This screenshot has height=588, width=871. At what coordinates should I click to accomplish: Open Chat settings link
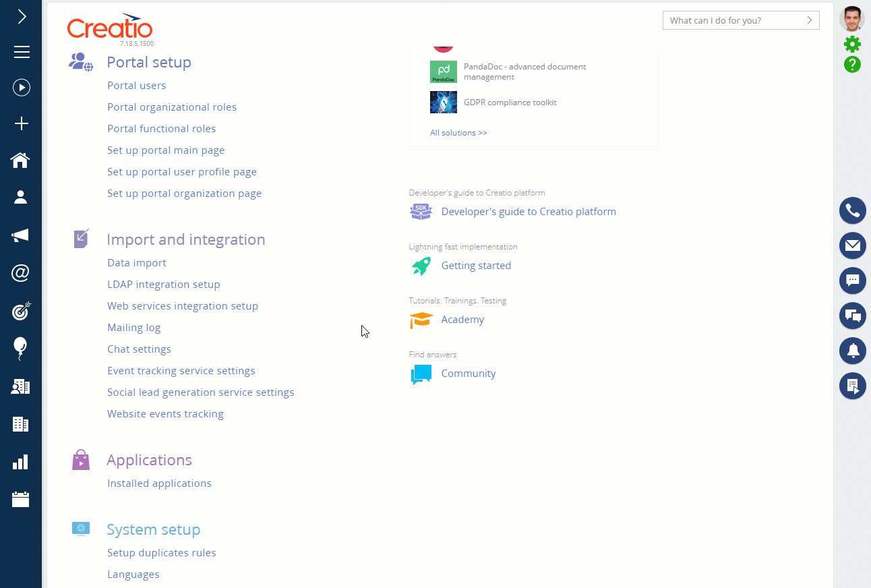[139, 349]
